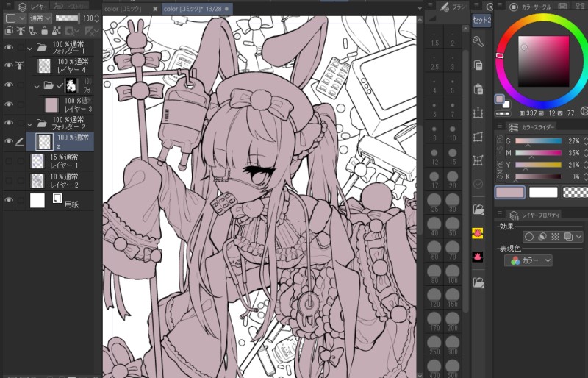The image size is (588, 378).
Task: Adjust the C 27% value stepper
Action: click(x=585, y=141)
